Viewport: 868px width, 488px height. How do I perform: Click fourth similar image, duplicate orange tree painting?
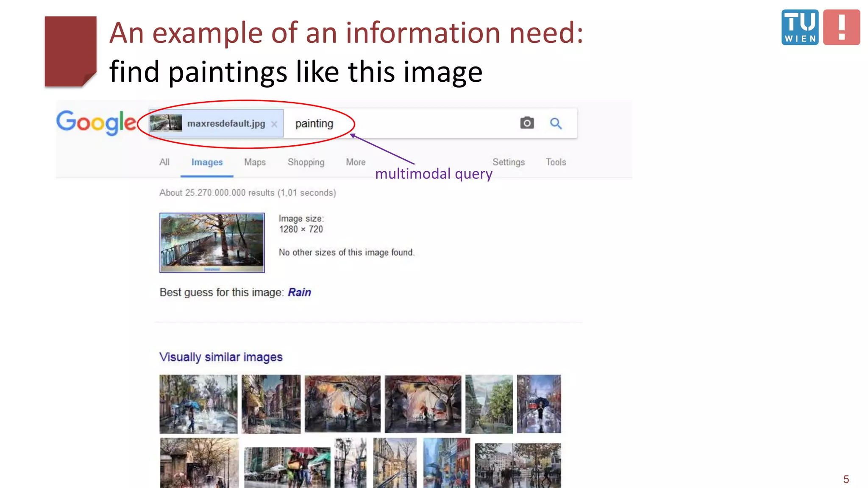(423, 404)
